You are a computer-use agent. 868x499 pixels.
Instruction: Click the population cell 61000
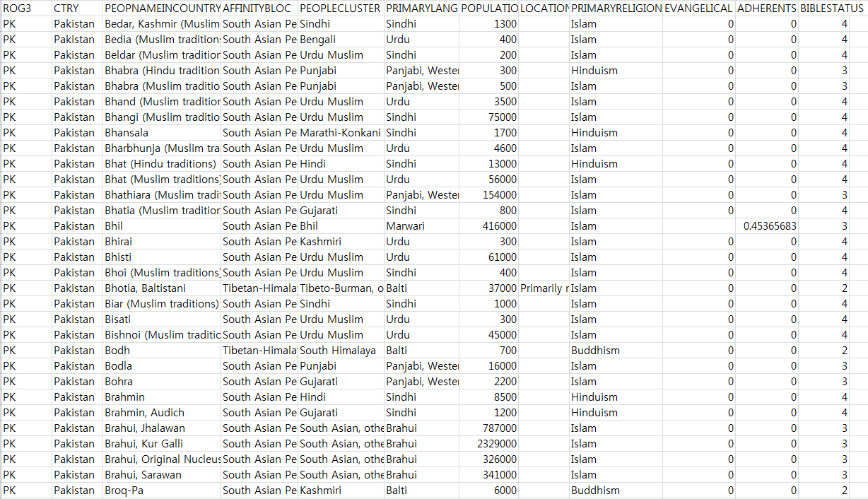click(489, 257)
